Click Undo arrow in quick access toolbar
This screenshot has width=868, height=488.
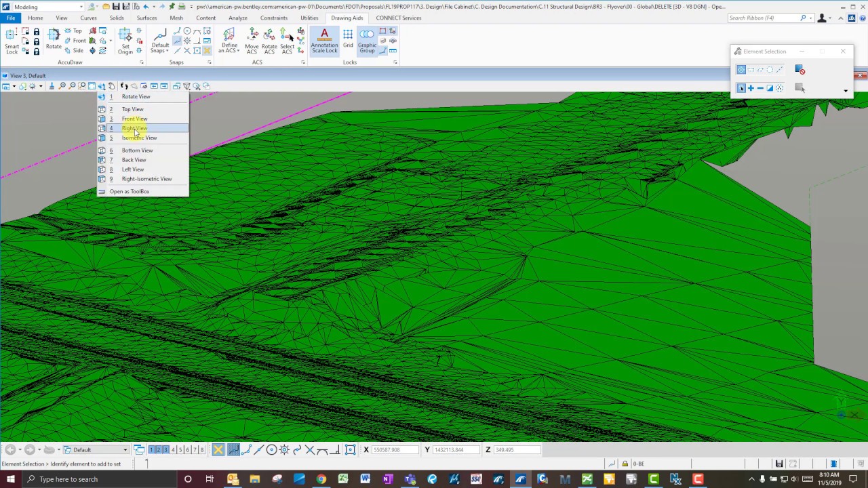pyautogui.click(x=145, y=7)
